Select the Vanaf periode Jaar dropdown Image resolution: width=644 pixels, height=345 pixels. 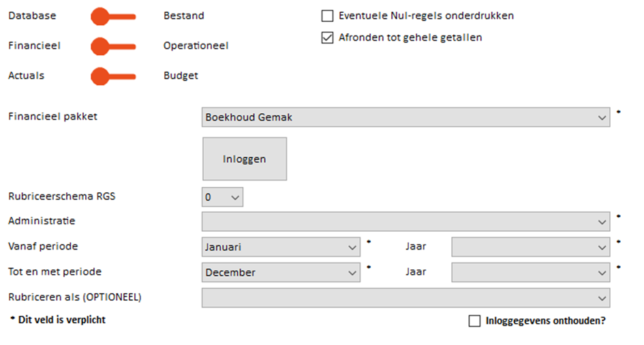[531, 247]
